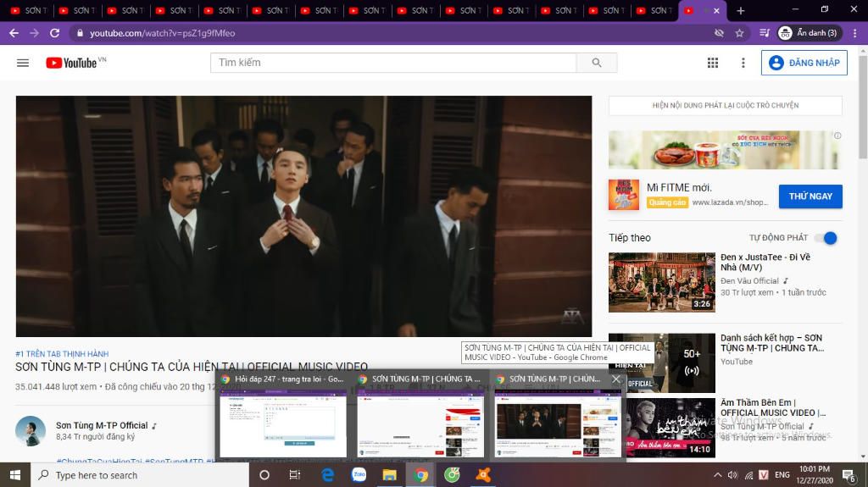Click the search magnifier button
This screenshot has height=487, width=868.
click(x=596, y=63)
